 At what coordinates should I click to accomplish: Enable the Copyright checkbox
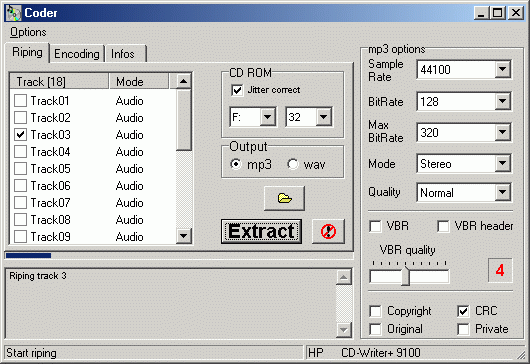click(376, 311)
